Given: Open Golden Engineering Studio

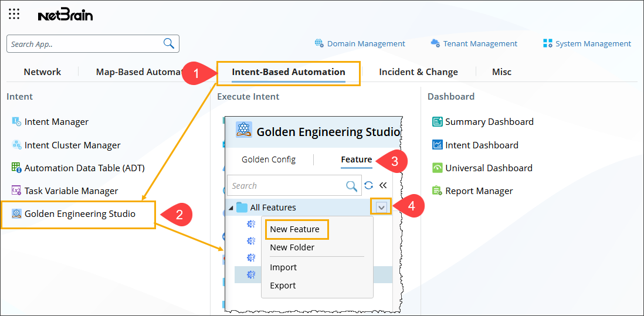Looking at the screenshot, I should (x=79, y=214).
